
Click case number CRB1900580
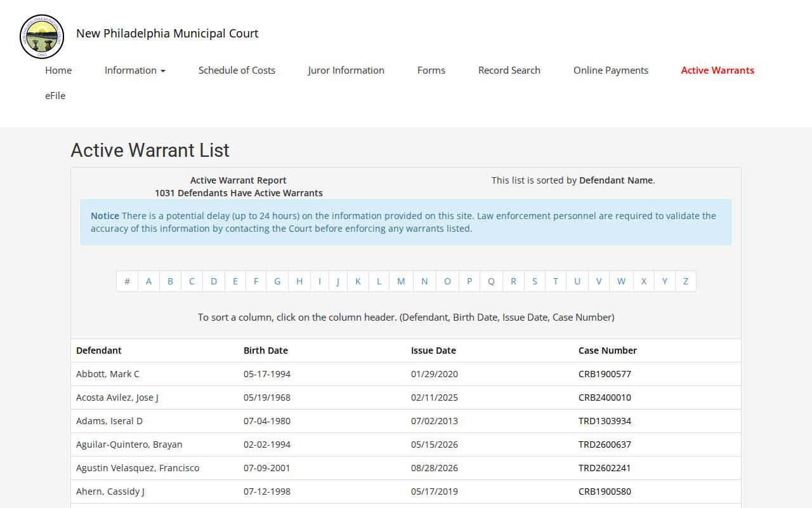[x=605, y=491]
